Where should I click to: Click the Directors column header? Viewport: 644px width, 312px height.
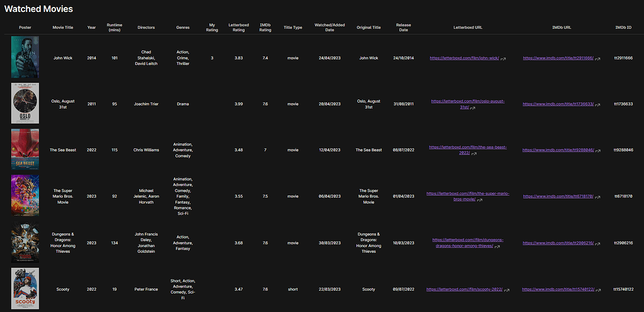click(146, 28)
